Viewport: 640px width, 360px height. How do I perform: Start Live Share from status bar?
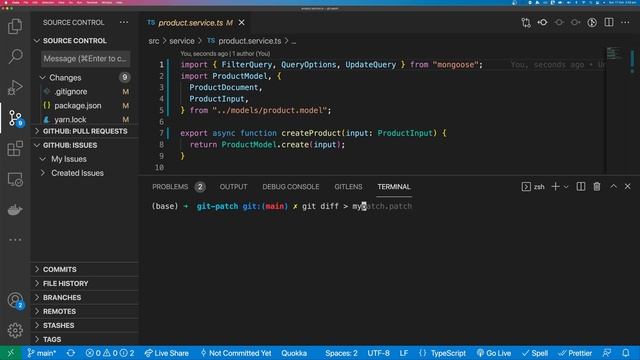coord(167,353)
